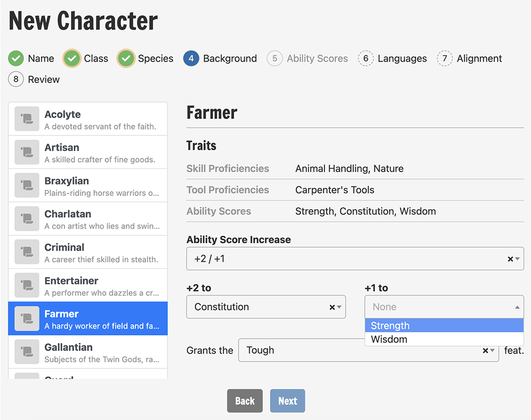Click the step 8 circle for Review

[x=16, y=79]
